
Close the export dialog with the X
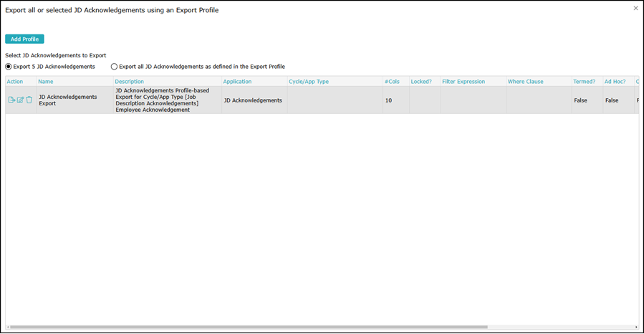pyautogui.click(x=635, y=9)
